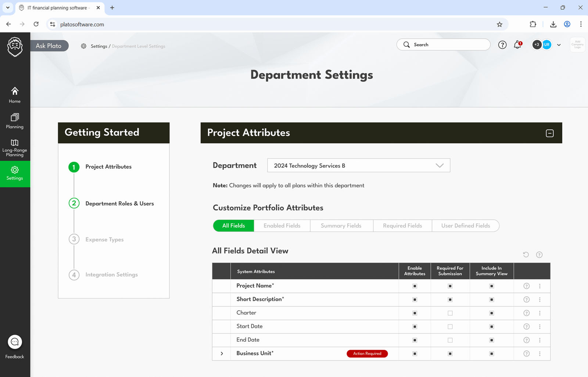The height and width of the screenshot is (377, 588).
Task: Switch to Required Fields tab
Action: [x=402, y=226]
